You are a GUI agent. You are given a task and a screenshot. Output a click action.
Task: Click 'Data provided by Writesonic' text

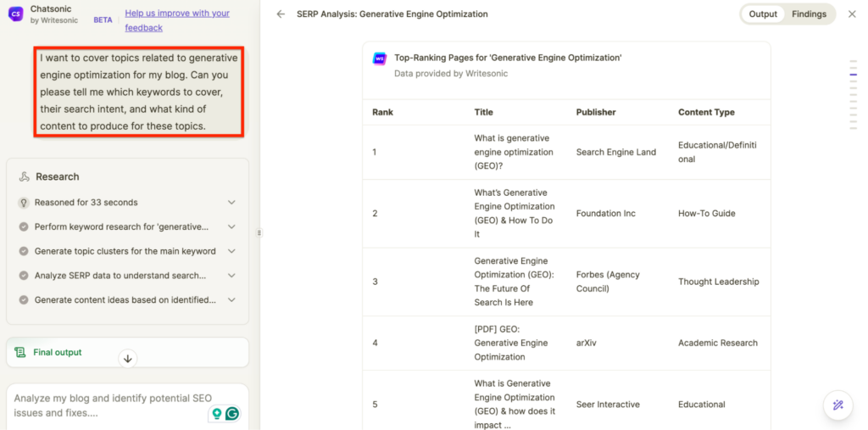coord(451,73)
